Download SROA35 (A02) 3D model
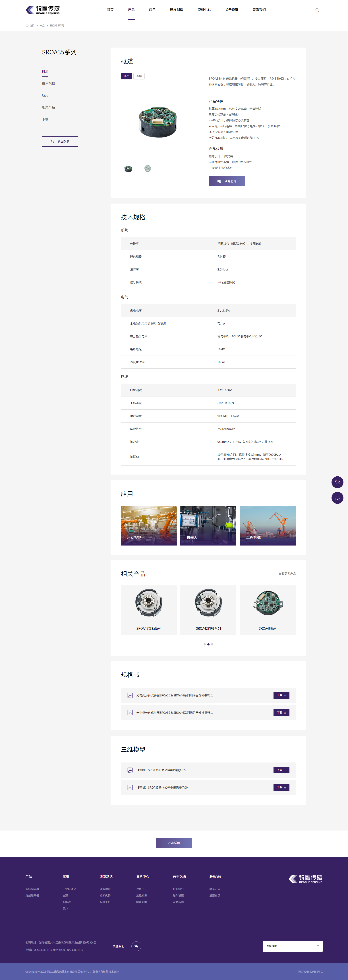Viewport: 348px width, 980px height. click(281, 770)
